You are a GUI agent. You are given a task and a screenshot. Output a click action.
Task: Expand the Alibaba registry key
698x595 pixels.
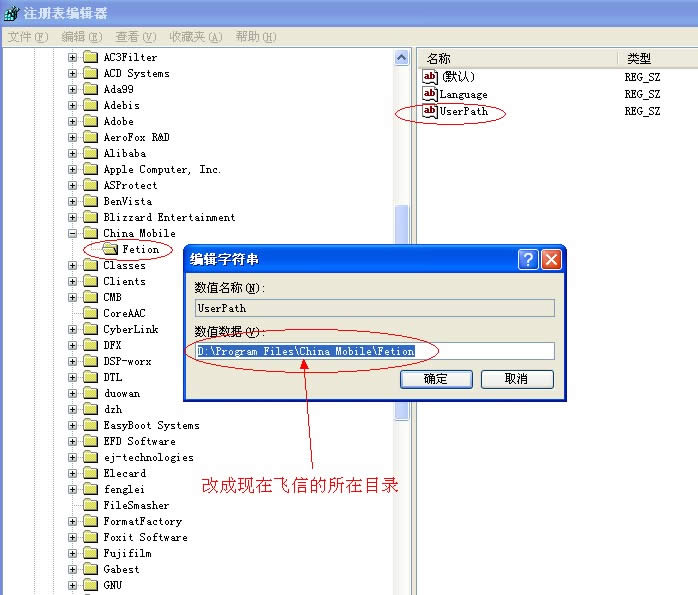72,153
